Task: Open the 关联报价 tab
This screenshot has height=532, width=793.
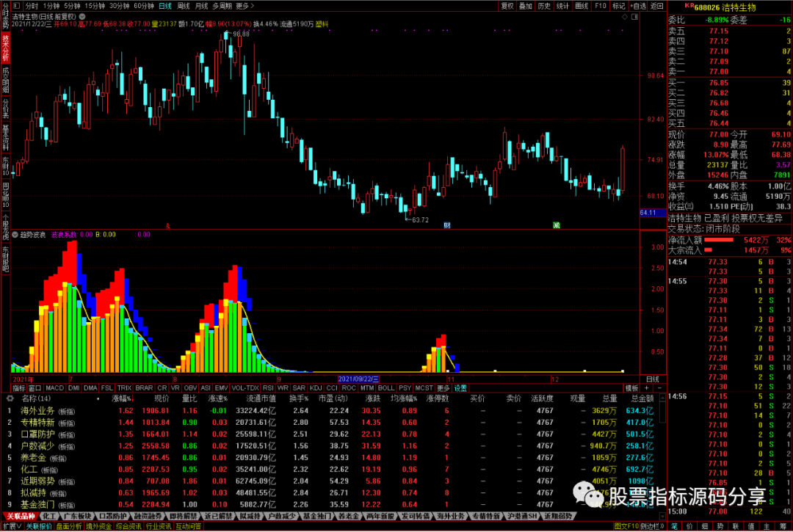Action: point(39,526)
